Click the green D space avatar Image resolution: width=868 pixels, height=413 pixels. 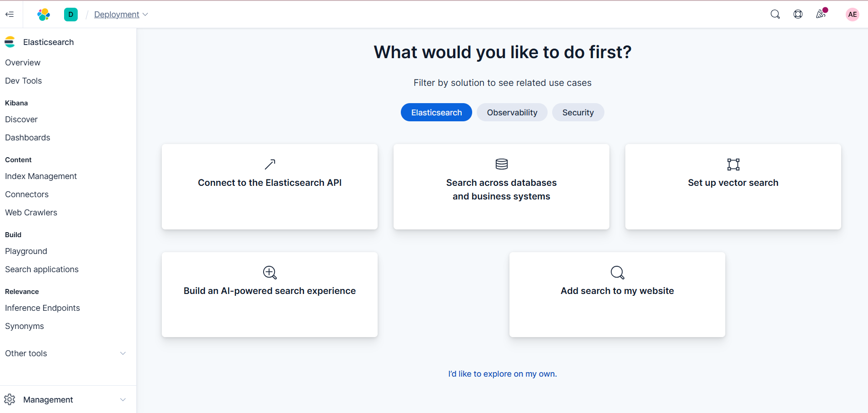[x=71, y=15]
